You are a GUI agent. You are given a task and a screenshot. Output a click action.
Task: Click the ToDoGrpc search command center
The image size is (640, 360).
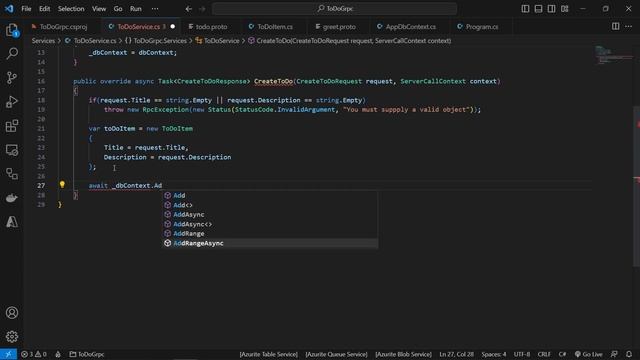pyautogui.click(x=334, y=9)
